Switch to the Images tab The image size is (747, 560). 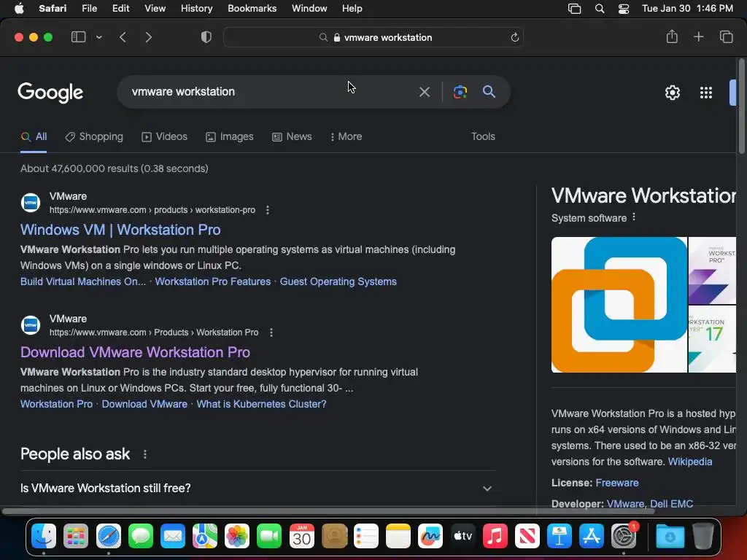pyautogui.click(x=230, y=136)
